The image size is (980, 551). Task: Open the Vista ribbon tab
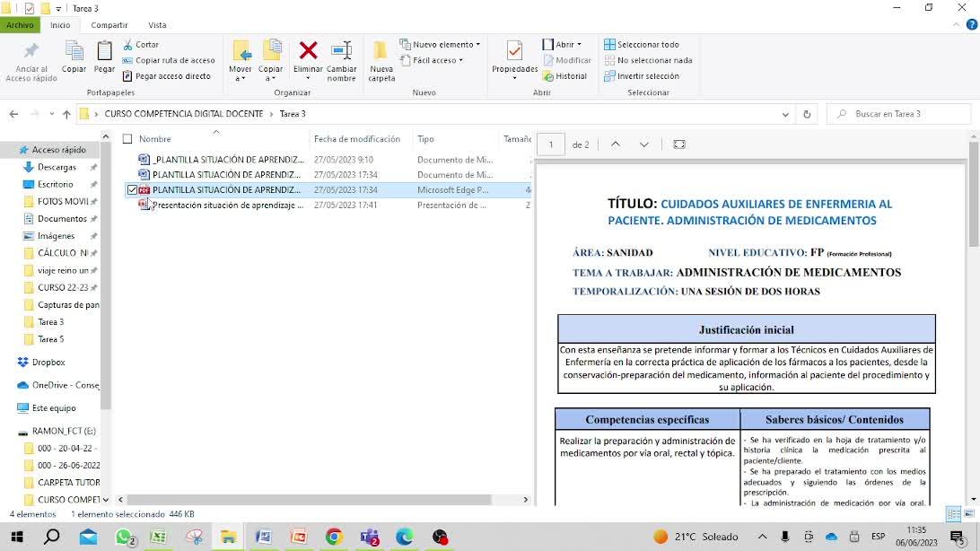point(157,25)
